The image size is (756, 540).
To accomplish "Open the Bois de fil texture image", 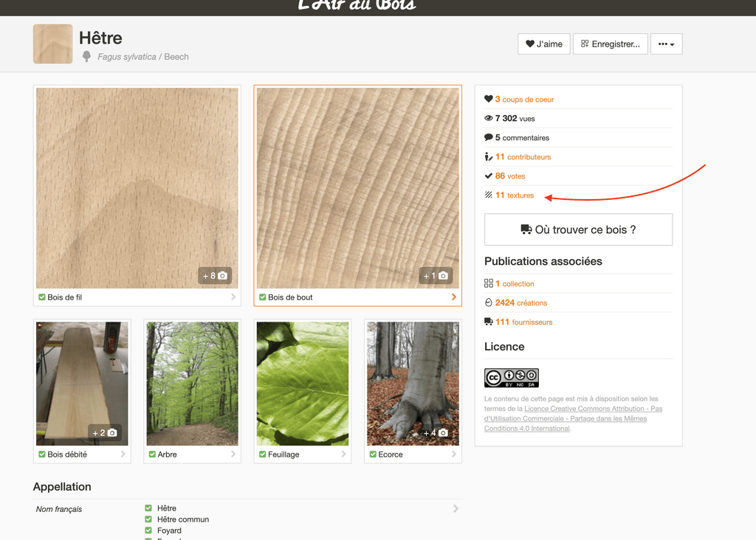I will point(137,188).
